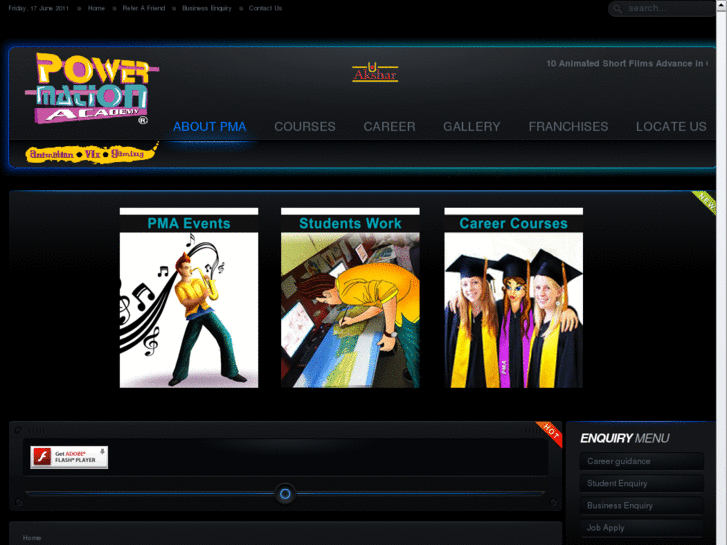Select Job Apply in Enquiry Menu

642,528
